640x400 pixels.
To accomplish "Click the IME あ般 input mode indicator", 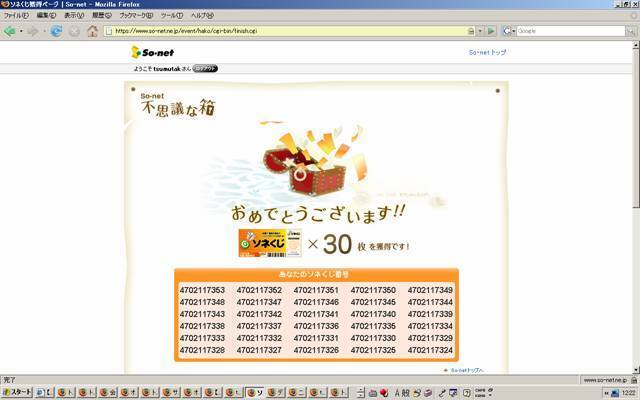I will coord(402,393).
